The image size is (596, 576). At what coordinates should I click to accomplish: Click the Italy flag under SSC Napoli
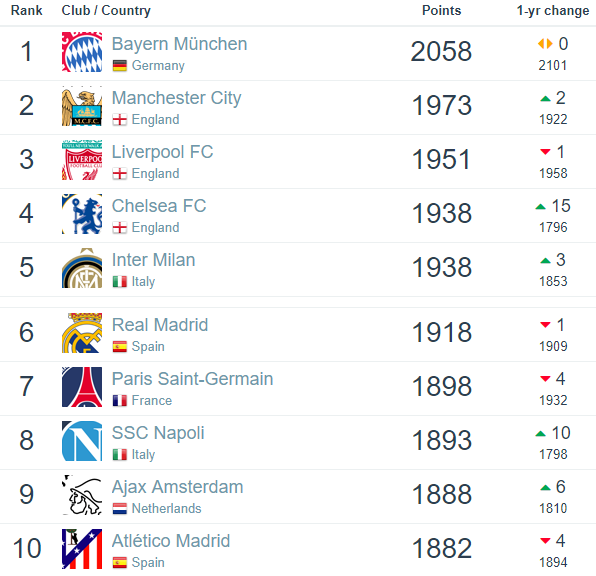tap(120, 455)
